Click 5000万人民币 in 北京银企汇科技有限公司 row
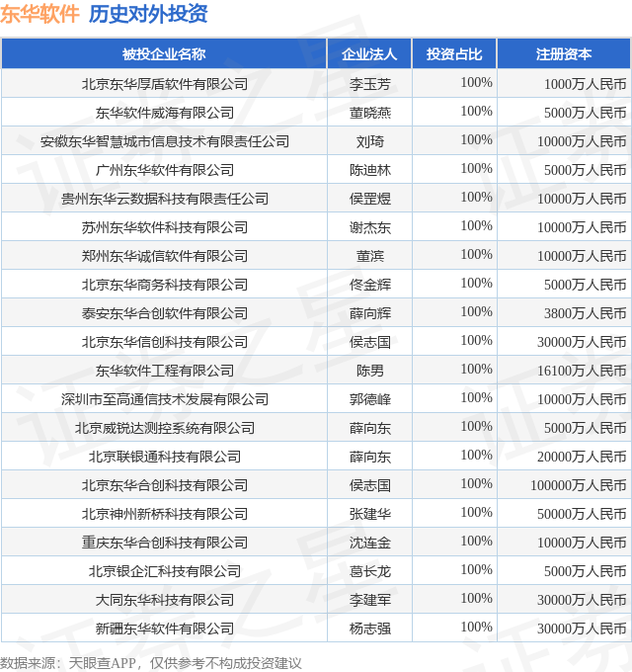This screenshot has width=632, height=672. (x=585, y=571)
